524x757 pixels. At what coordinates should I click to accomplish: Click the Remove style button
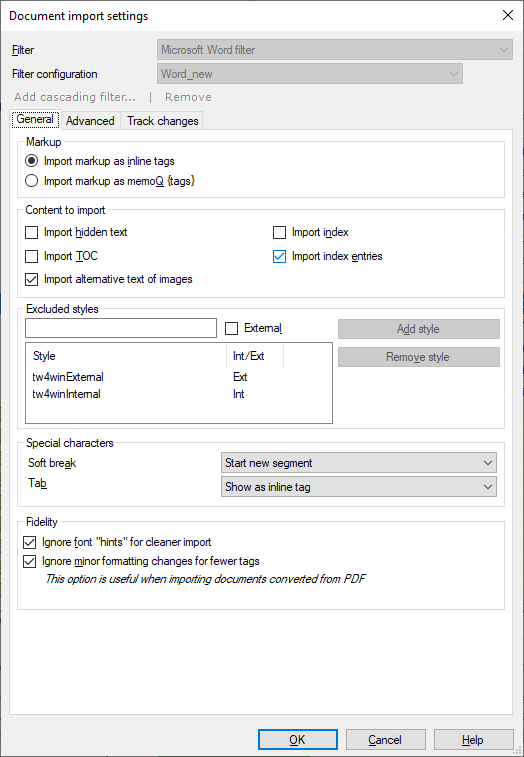[x=419, y=357]
